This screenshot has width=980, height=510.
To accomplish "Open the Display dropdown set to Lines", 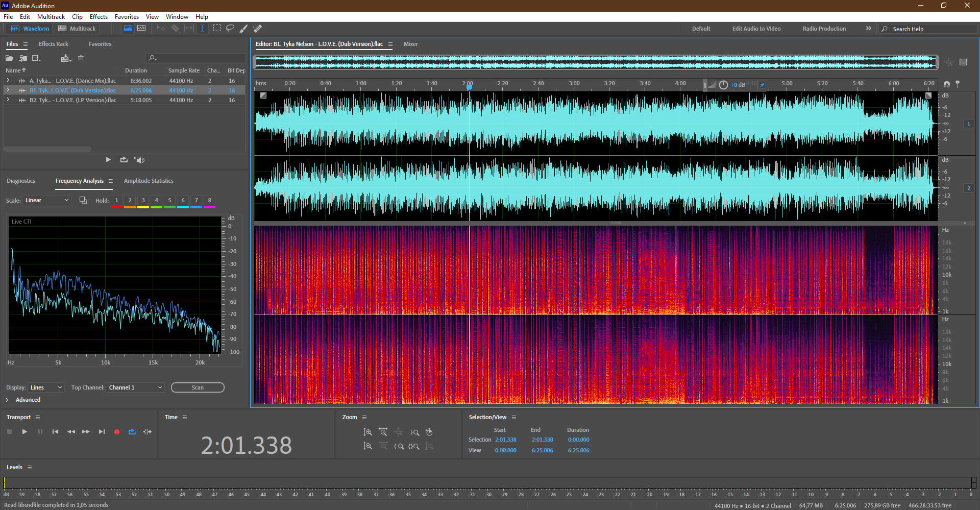I will click(45, 387).
